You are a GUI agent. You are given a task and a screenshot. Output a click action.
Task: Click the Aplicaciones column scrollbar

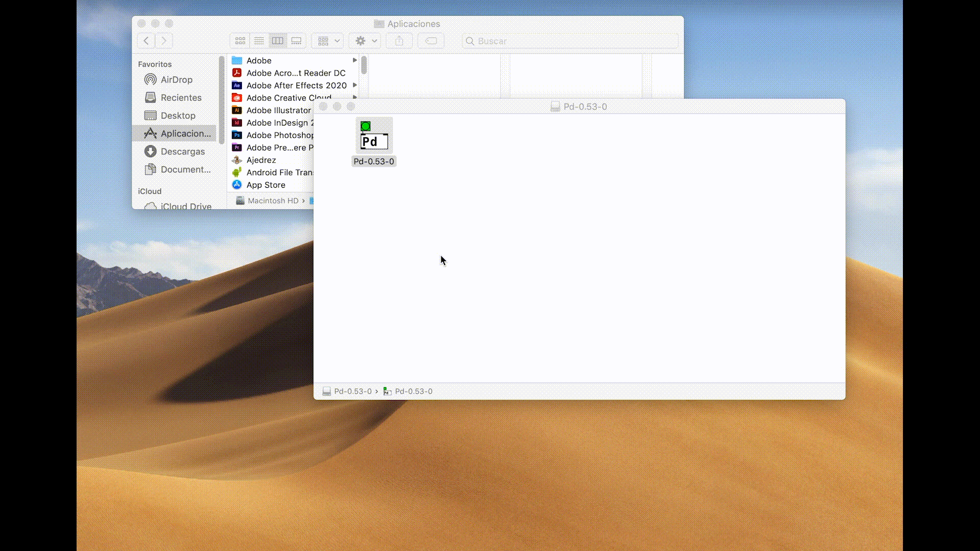[x=364, y=65]
